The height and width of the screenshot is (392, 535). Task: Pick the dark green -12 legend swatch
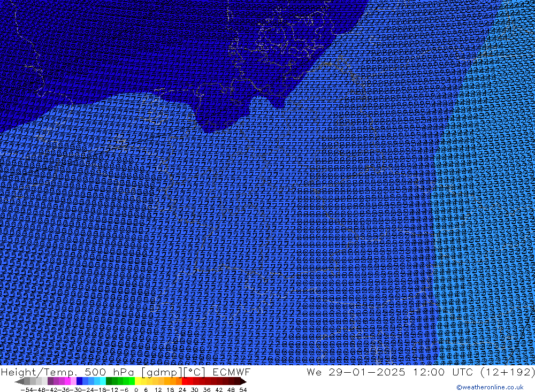[x=109, y=381]
